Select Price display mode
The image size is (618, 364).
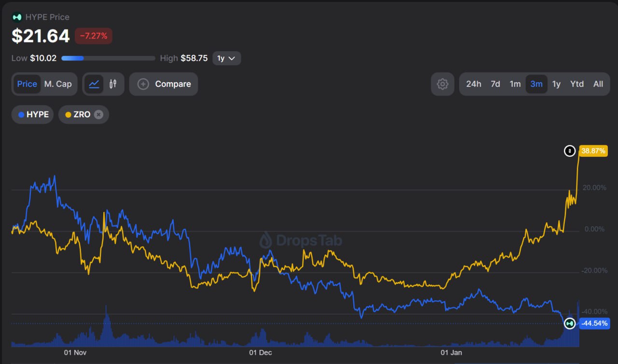[27, 84]
